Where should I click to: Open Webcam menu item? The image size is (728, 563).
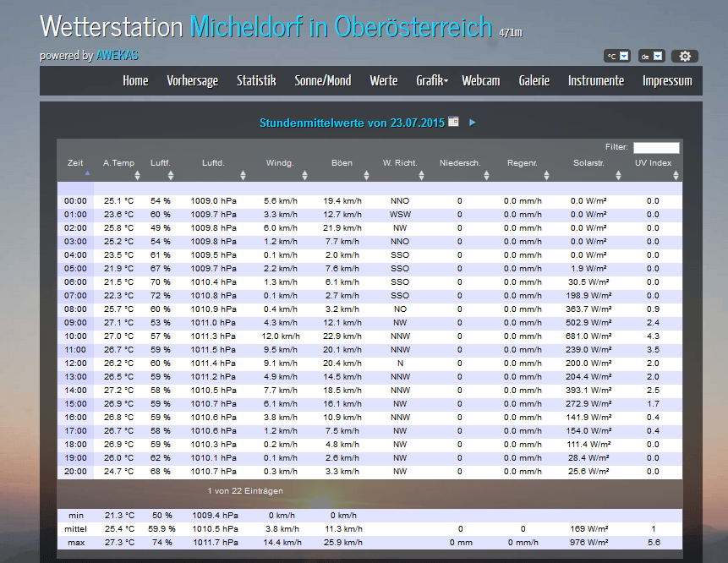tap(481, 81)
